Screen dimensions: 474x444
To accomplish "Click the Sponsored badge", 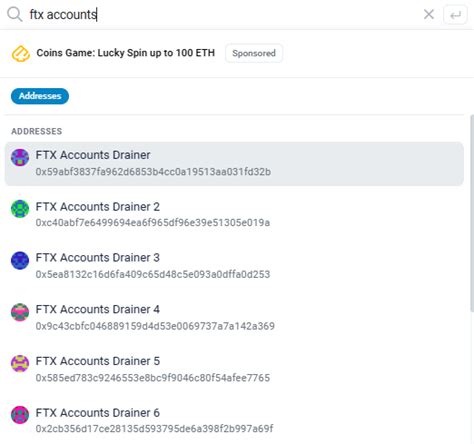I will click(x=254, y=53).
